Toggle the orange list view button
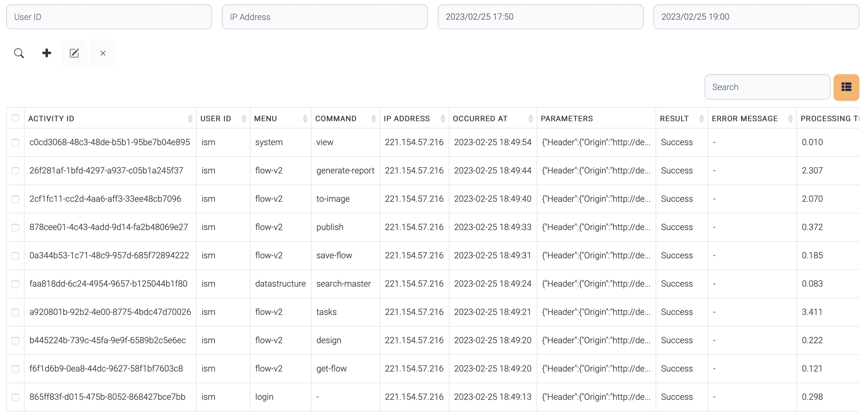The height and width of the screenshot is (417, 868). (x=846, y=87)
